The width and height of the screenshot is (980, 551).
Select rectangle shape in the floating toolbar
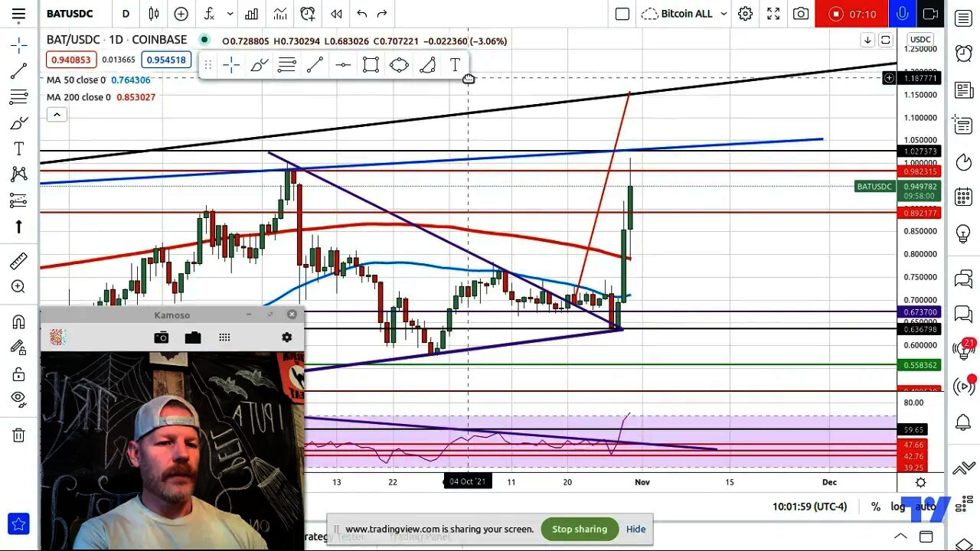point(371,66)
